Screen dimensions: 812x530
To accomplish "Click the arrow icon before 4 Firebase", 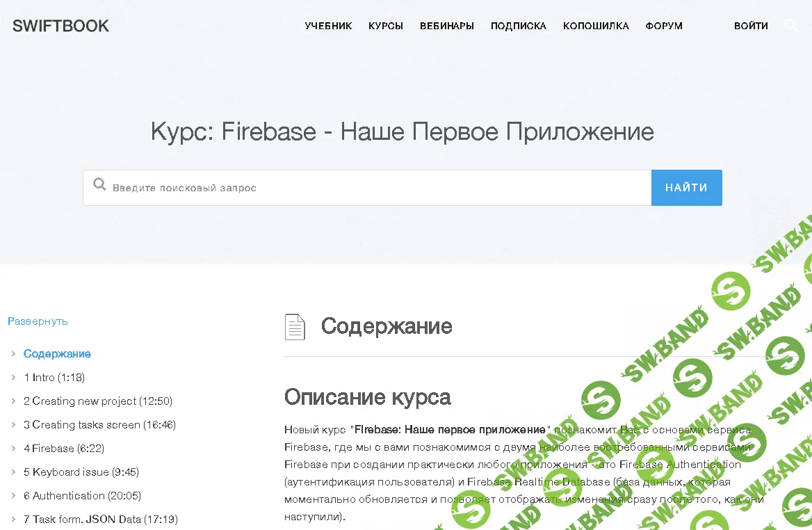I will click(13, 448).
